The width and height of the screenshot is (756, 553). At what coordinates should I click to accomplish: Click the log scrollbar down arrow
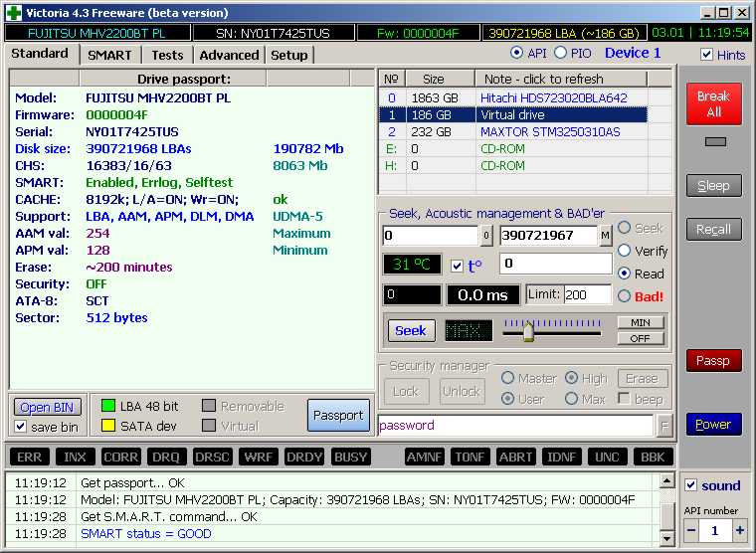click(666, 538)
